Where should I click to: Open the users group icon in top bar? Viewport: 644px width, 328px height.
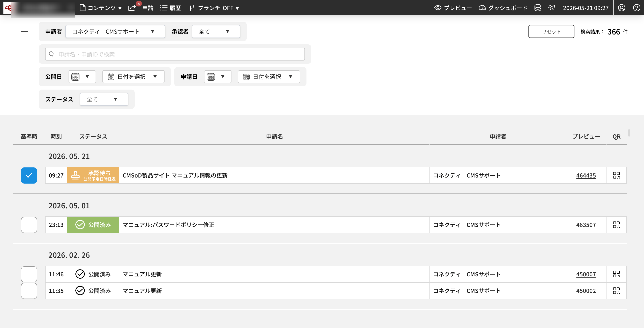552,8
